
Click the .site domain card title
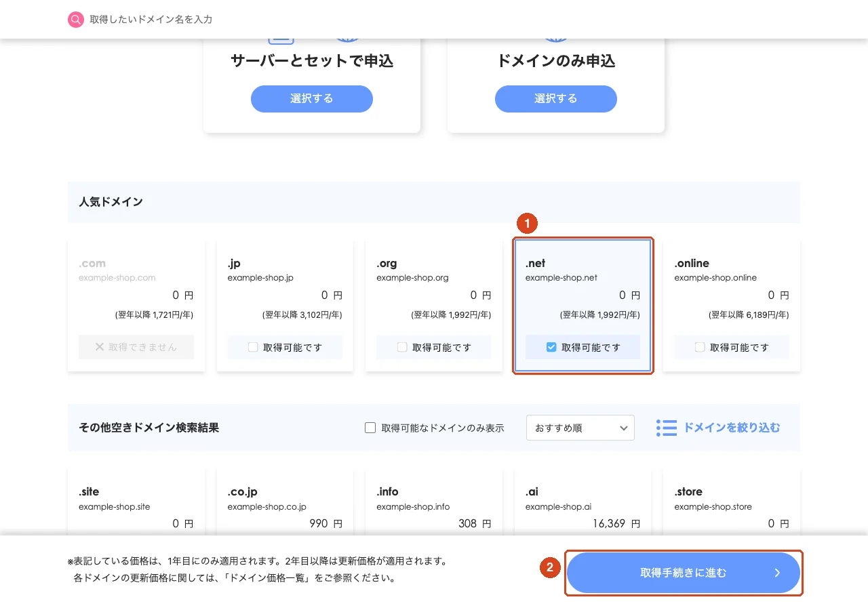[89, 491]
